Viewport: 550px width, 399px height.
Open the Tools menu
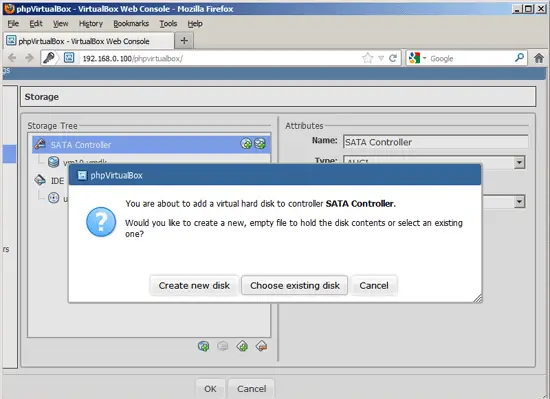[168, 23]
